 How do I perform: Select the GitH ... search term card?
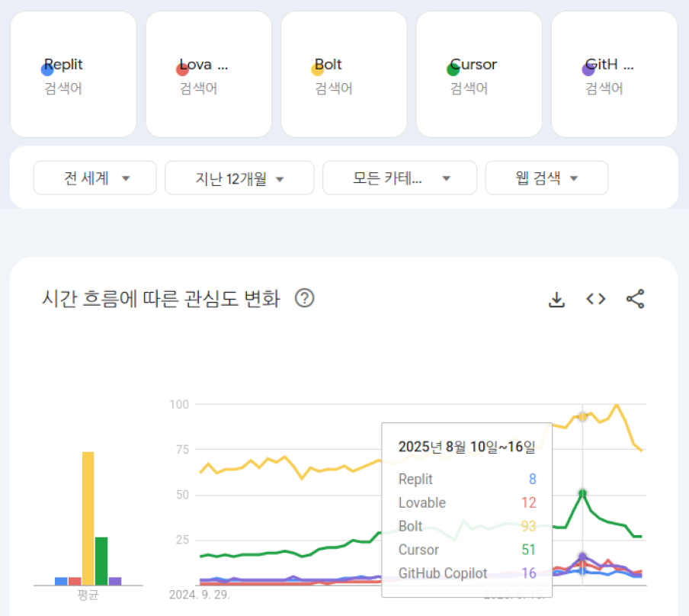pyautogui.click(x=615, y=74)
